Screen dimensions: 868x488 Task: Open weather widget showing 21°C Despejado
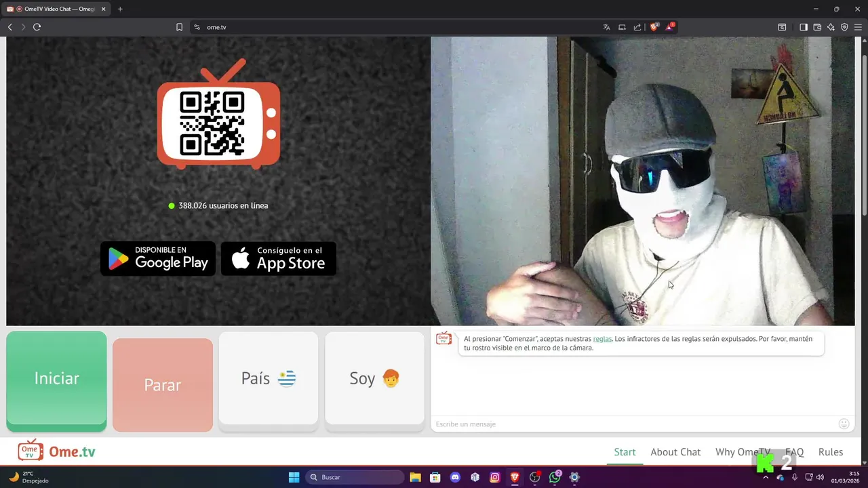[x=28, y=477]
